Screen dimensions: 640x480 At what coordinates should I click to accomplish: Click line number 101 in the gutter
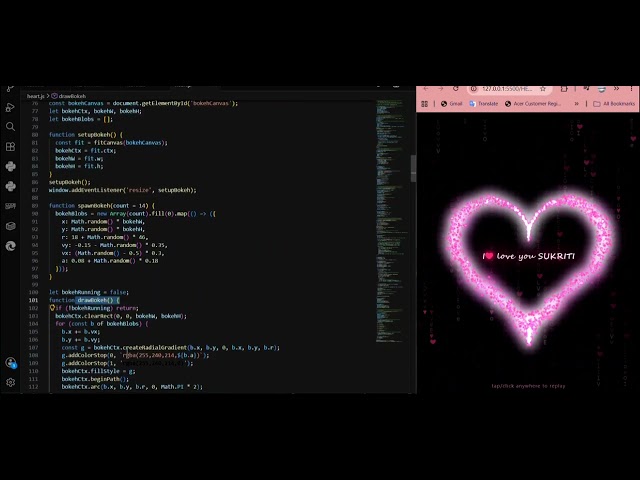coord(34,300)
